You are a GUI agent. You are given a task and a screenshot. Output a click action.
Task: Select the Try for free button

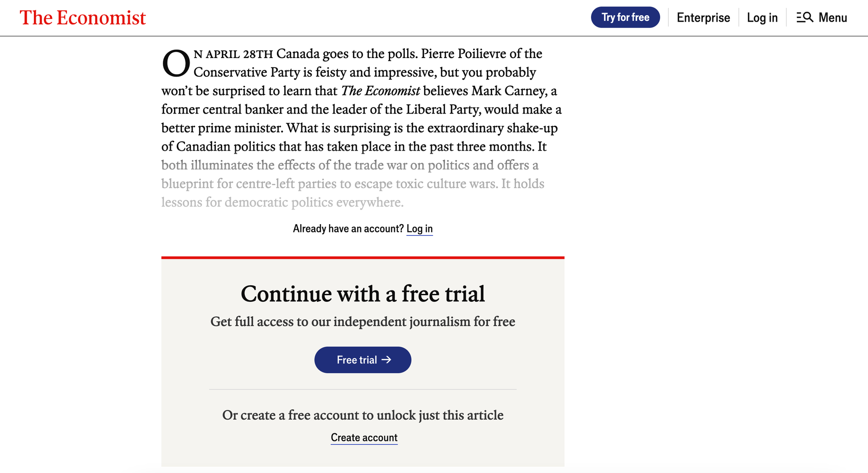(x=625, y=17)
